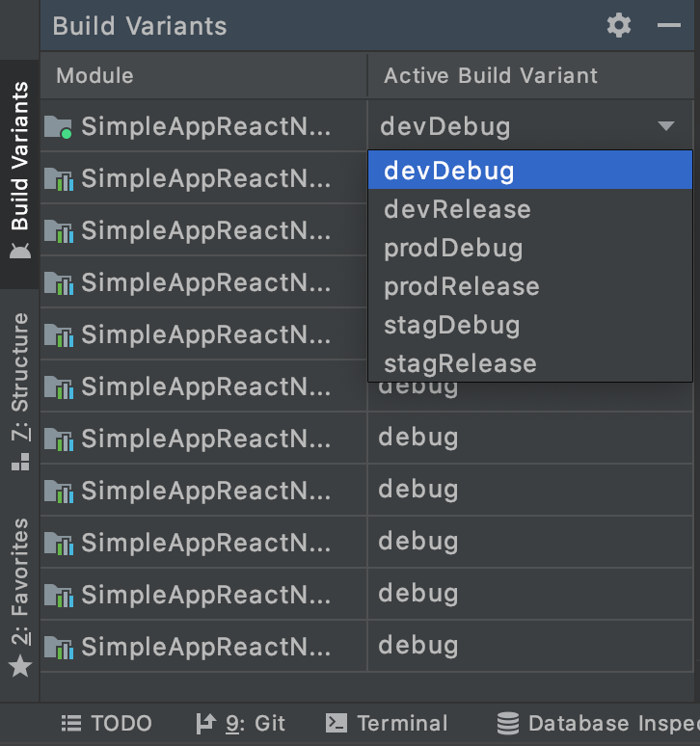Click the debug variant cell in the last row
Viewport: 700px width, 746px height.
coord(418,645)
